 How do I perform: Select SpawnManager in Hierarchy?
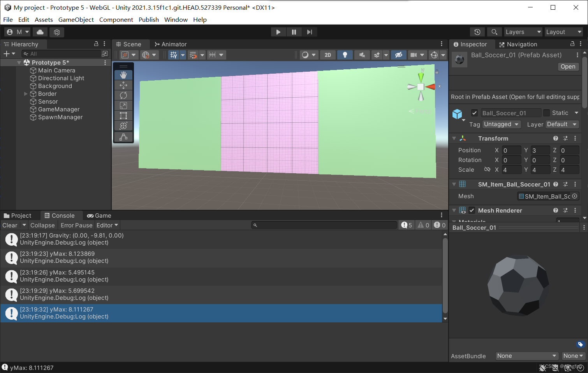point(60,117)
